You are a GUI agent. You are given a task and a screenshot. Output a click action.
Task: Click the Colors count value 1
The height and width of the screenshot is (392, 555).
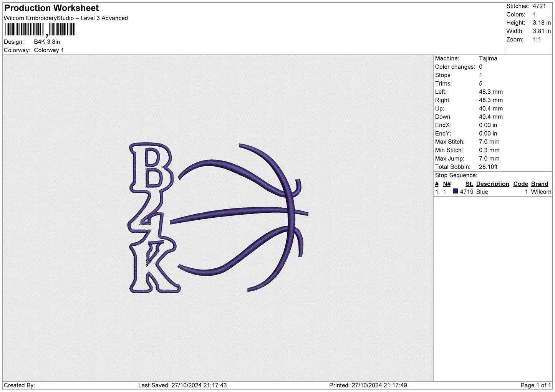tap(534, 15)
